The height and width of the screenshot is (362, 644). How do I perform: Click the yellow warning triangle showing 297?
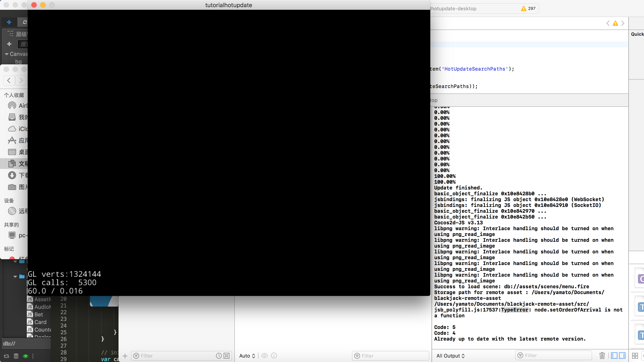(x=523, y=8)
